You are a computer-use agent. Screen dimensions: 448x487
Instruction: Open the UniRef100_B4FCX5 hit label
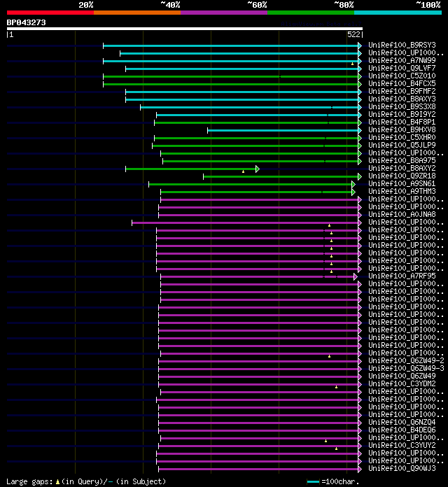point(402,83)
